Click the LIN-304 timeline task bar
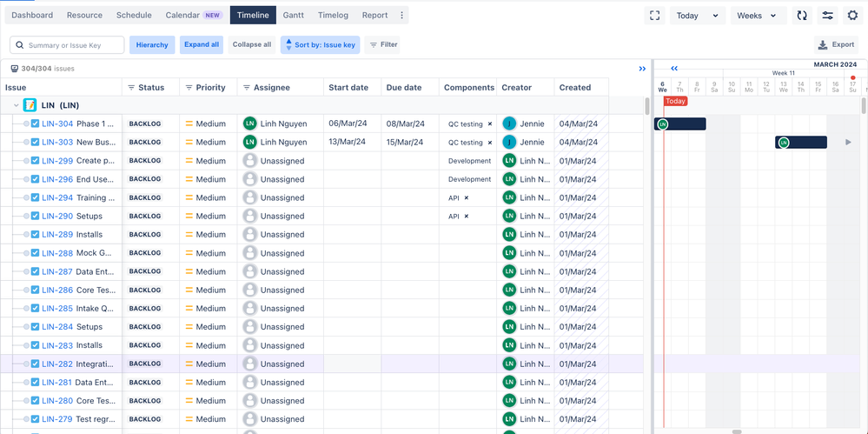The height and width of the screenshot is (434, 868). click(680, 124)
